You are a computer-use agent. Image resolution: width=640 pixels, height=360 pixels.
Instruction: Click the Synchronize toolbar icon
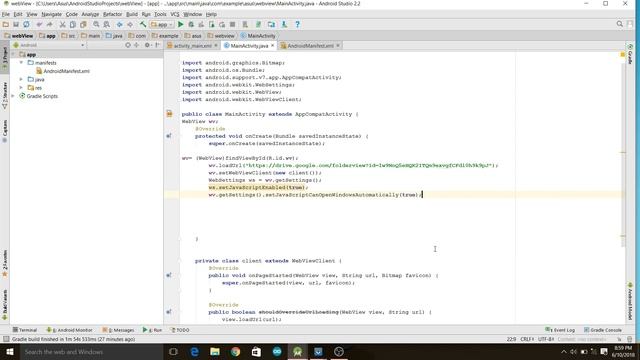click(26, 24)
